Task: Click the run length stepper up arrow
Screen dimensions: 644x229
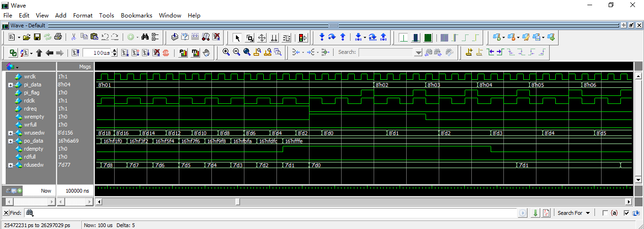Action: coord(114,51)
